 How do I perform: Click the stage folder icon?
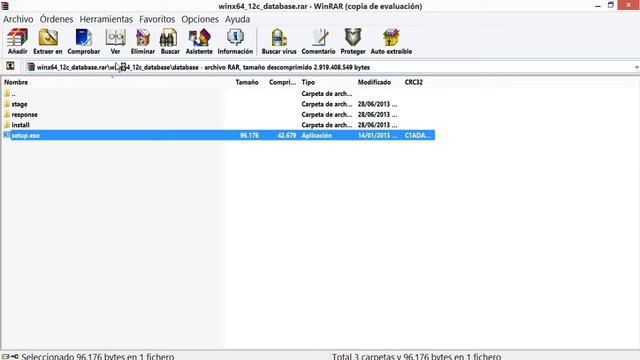click(7, 104)
